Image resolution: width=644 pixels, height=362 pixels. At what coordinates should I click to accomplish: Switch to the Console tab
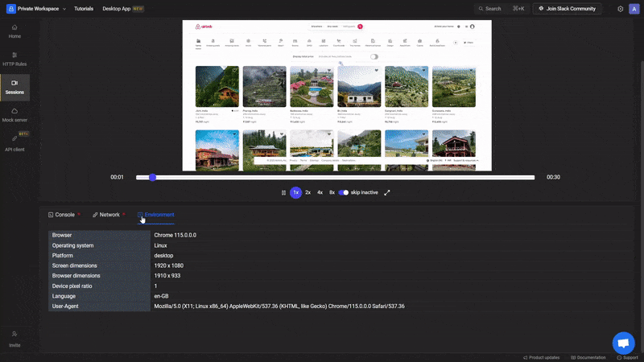tap(64, 215)
